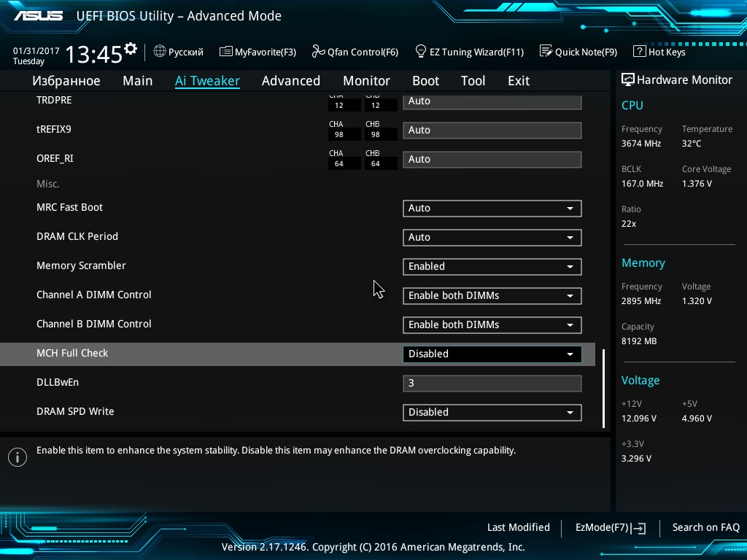
Task: Click the BCLK 167.0 MHz reading
Action: click(642, 183)
